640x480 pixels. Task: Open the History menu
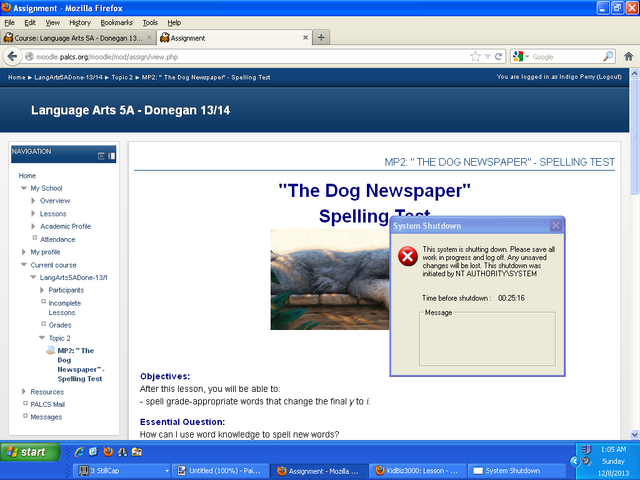[80, 22]
